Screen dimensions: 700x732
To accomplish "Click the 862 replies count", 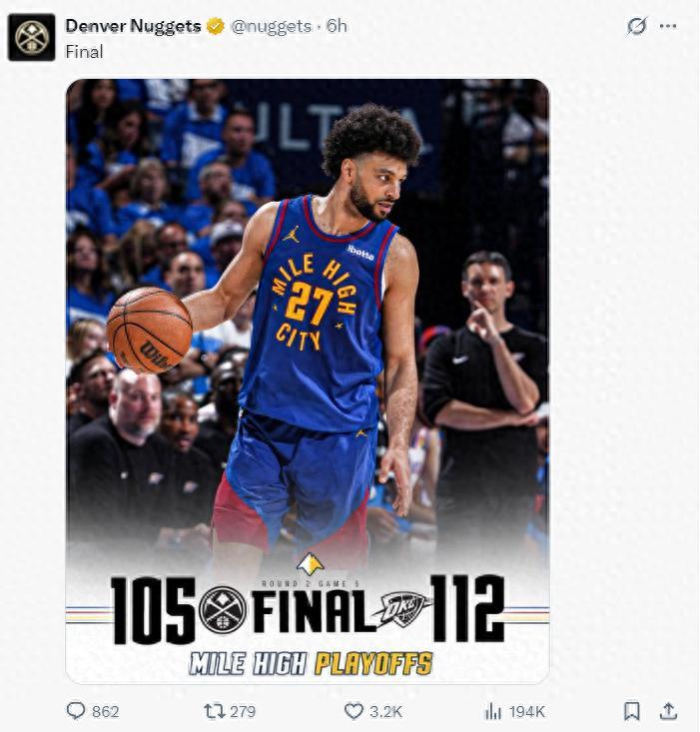I will point(106,711).
